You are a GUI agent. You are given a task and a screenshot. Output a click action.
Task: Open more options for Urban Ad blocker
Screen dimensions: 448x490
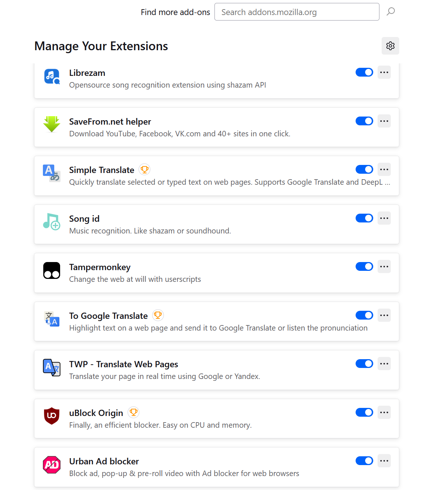384,461
